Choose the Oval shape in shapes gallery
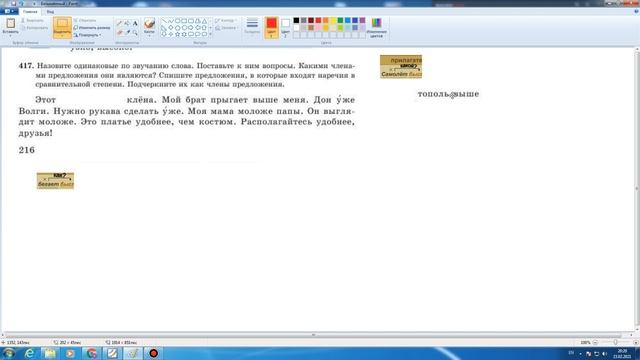640x360 pixels. click(178, 21)
